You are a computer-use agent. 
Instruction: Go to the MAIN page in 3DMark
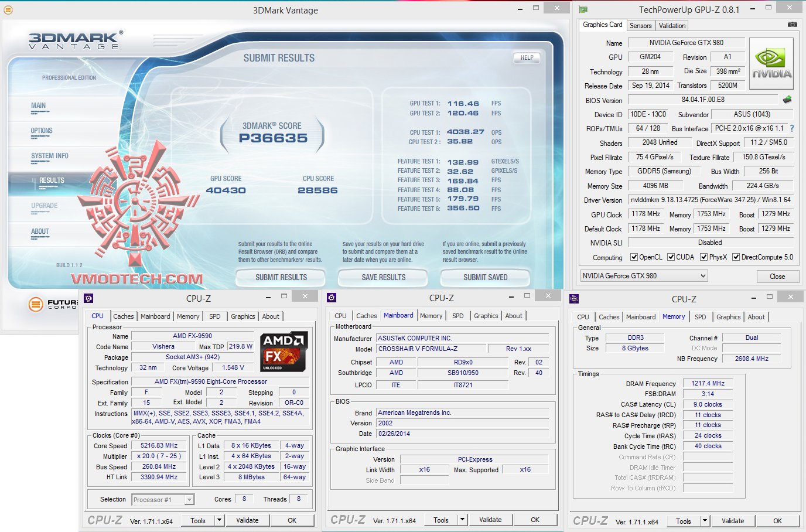tap(38, 105)
